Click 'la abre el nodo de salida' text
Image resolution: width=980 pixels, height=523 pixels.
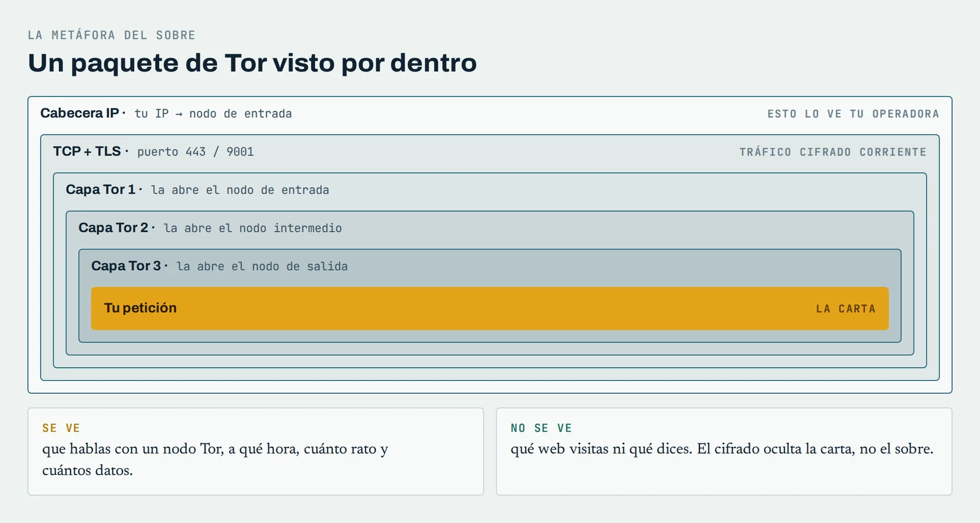coord(262,266)
